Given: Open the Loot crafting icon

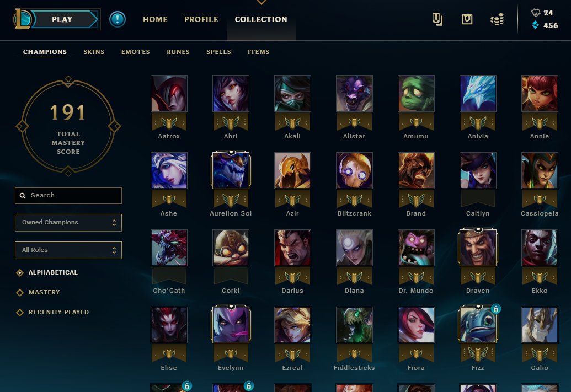Looking at the screenshot, I should point(437,19).
